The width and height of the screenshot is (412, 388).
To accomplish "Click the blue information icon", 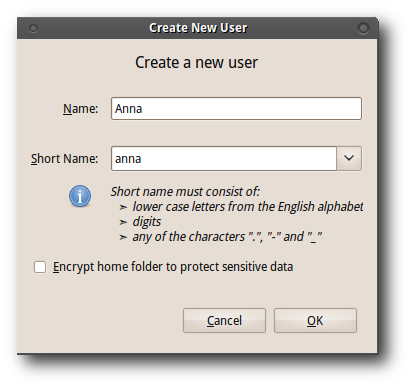I will pos(80,196).
